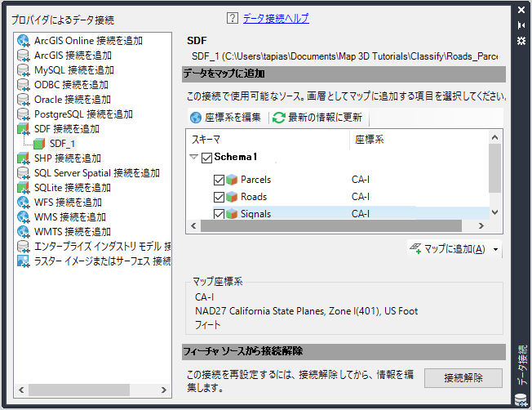Click the data connect database icon at bottom
The width and height of the screenshot is (532, 410).
[521, 400]
